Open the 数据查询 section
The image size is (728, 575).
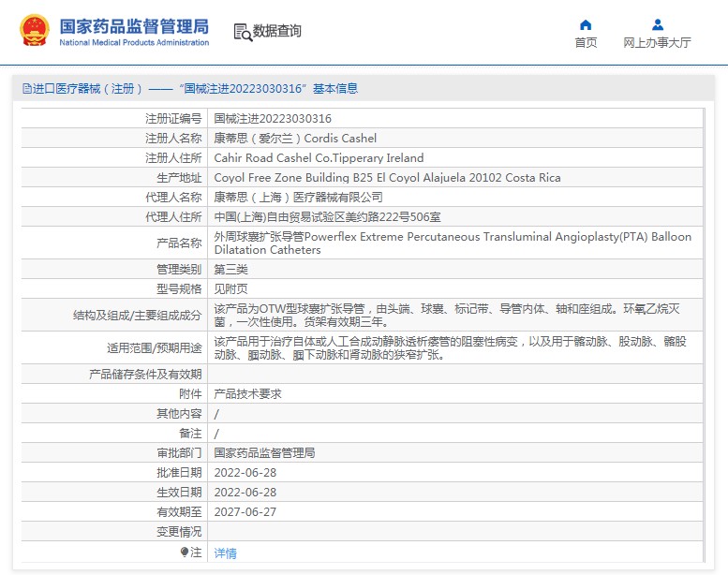tap(277, 31)
